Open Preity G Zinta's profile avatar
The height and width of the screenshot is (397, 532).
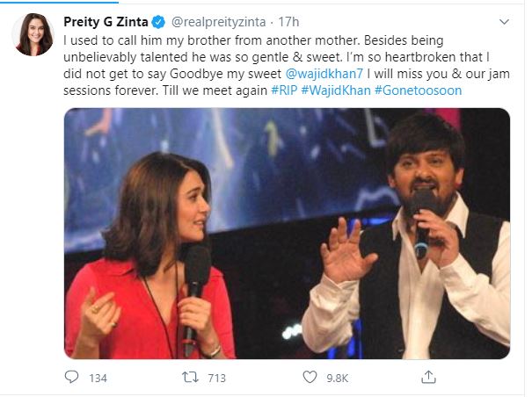coord(33,34)
